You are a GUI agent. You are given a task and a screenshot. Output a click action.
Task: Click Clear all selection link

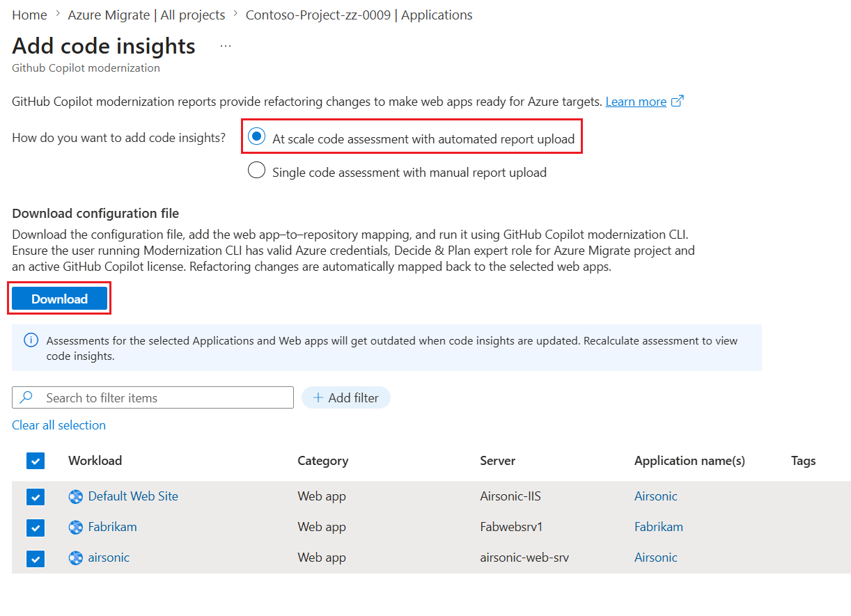tap(58, 425)
